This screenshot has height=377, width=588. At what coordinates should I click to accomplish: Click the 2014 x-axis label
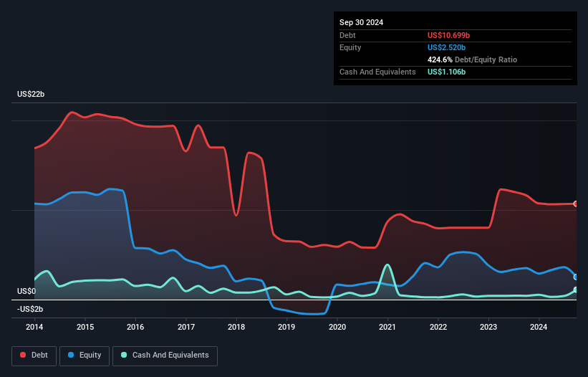(34, 327)
